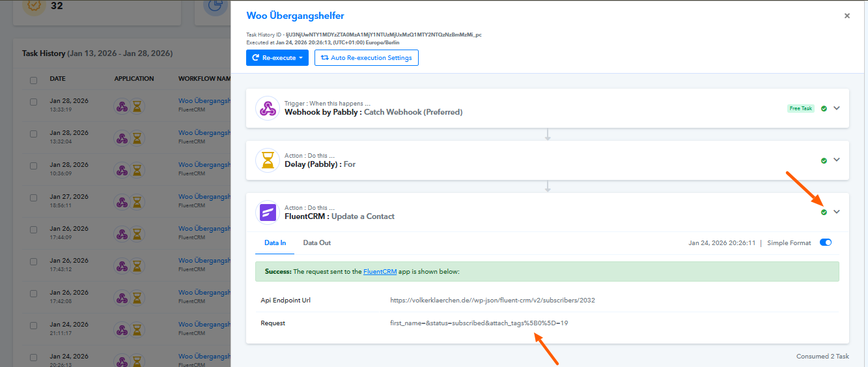Click green success checkmark on FluentCRM step

(x=824, y=213)
